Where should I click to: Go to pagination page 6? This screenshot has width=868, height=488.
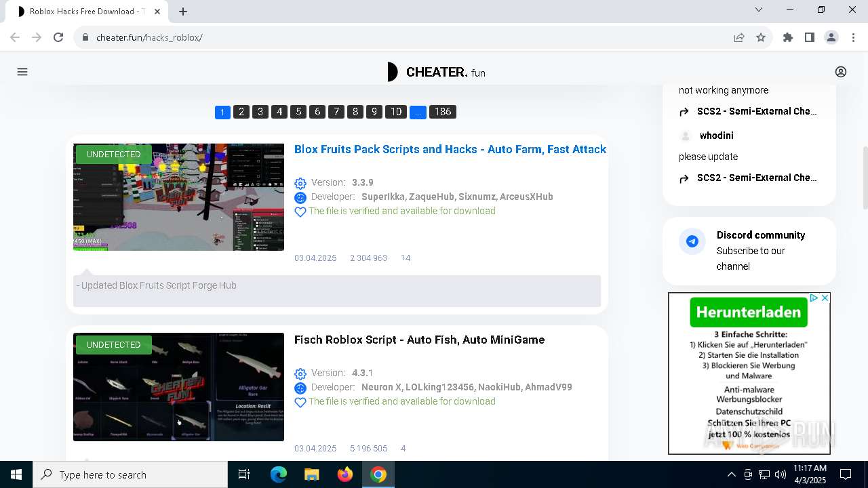click(x=317, y=112)
